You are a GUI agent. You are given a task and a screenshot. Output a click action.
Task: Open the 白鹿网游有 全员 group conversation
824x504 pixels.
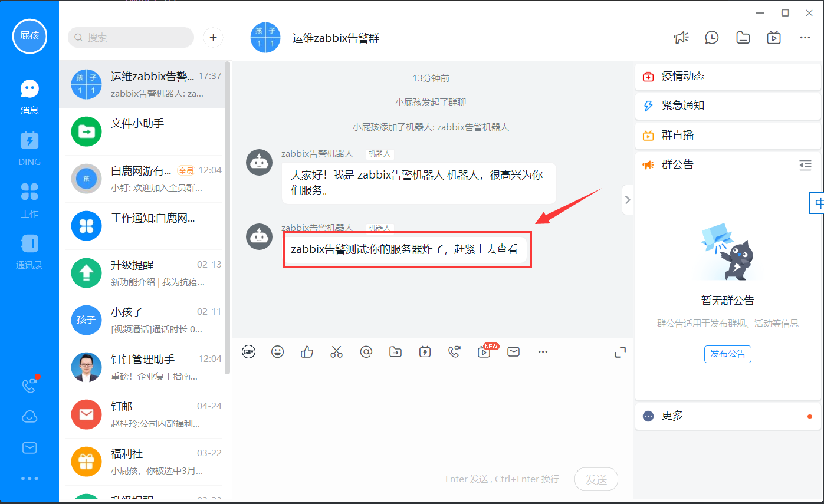point(142,179)
